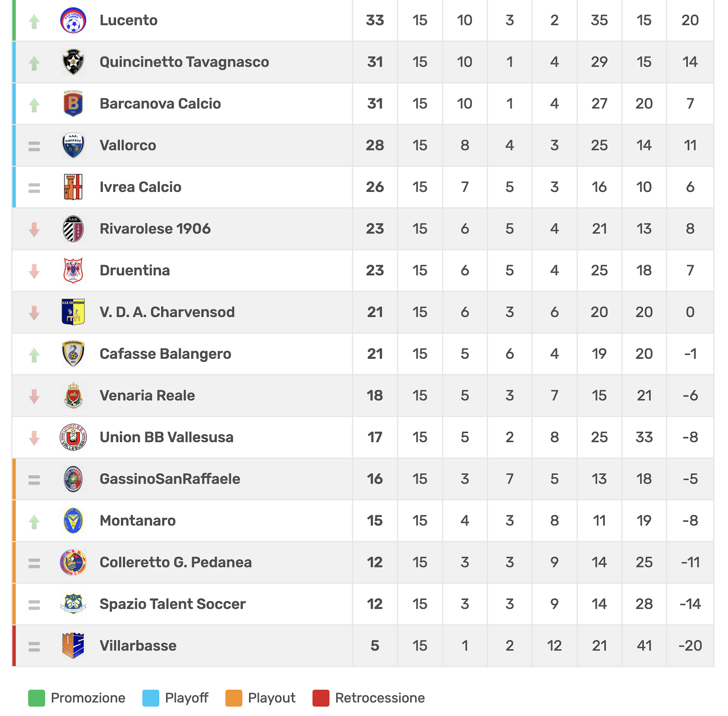The image size is (728, 716).
Task: Open the Villarbasse shield logo
Action: click(x=73, y=645)
